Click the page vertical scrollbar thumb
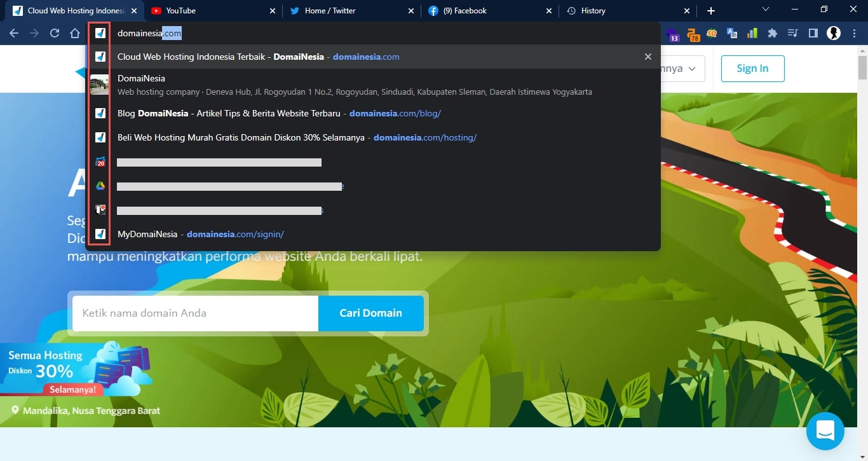The image size is (868, 461). click(862, 66)
